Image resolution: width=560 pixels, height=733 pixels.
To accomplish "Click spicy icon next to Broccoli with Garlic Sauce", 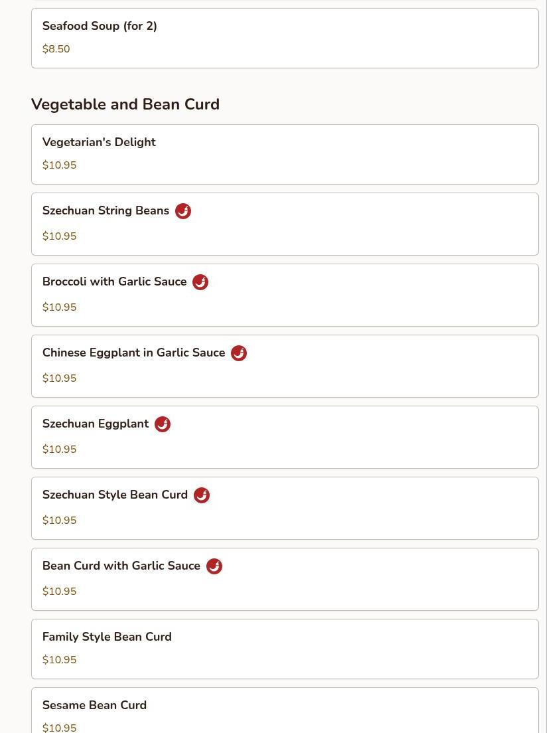I will [200, 282].
